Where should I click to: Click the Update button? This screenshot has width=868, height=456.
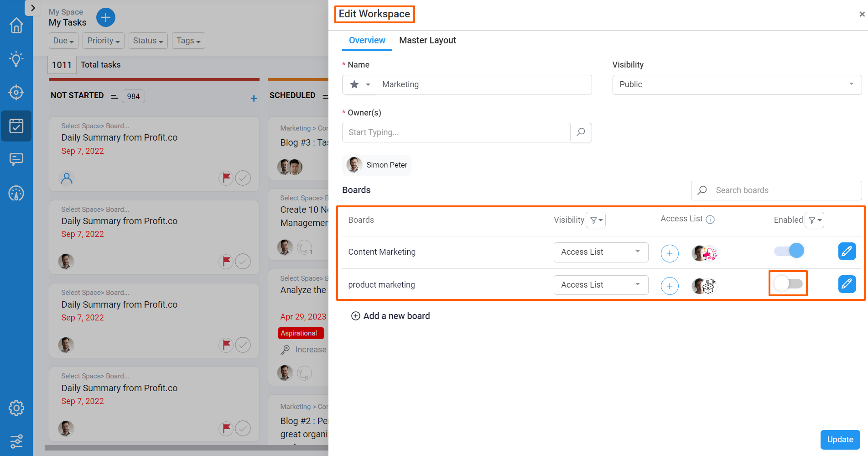point(840,440)
